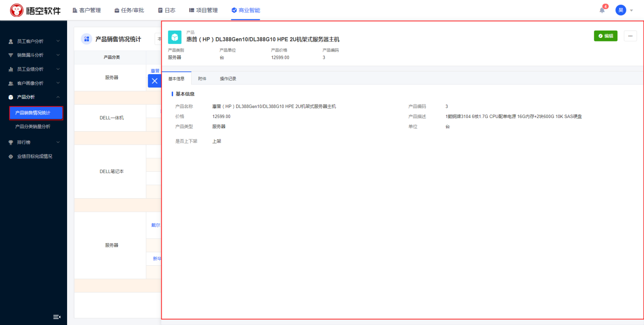Click the 产品名称 value in 基本信息

(274, 106)
